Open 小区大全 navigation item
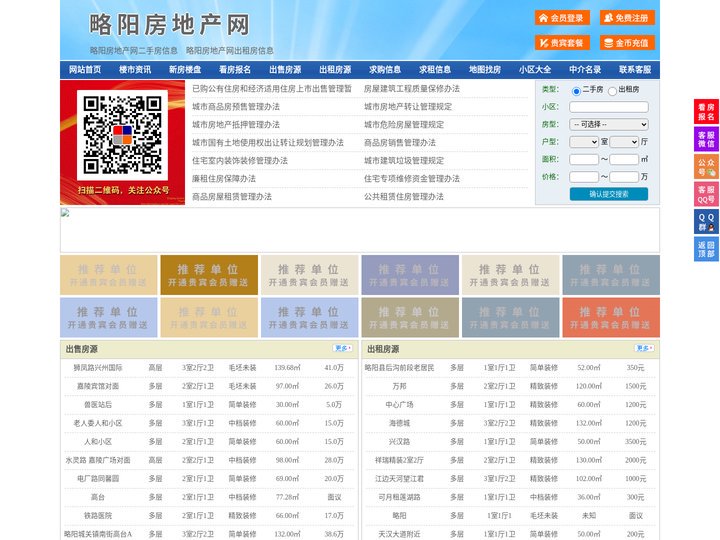The image size is (720, 540). 535,70
